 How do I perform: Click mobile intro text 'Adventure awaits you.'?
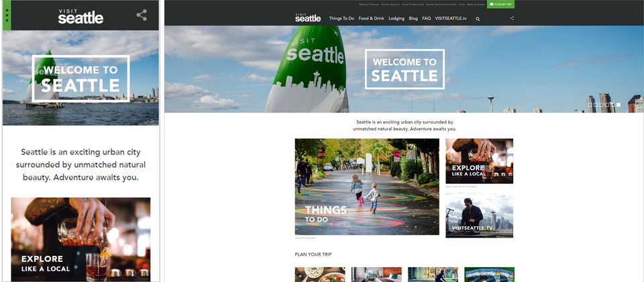pyautogui.click(x=96, y=178)
